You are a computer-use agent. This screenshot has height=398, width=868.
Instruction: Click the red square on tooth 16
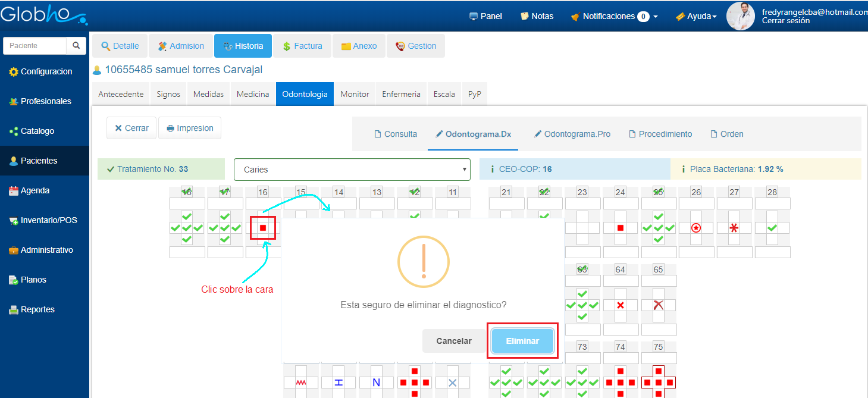[263, 228]
